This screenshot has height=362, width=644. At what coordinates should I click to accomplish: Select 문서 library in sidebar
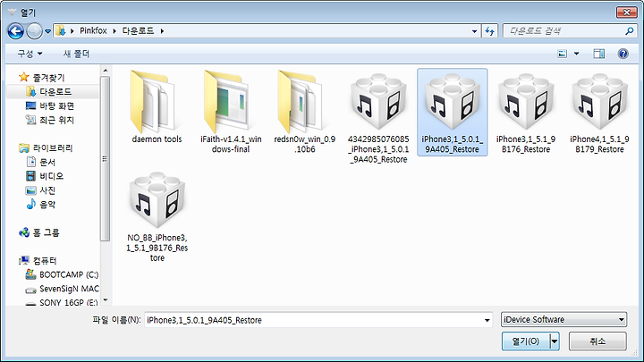pos(40,162)
